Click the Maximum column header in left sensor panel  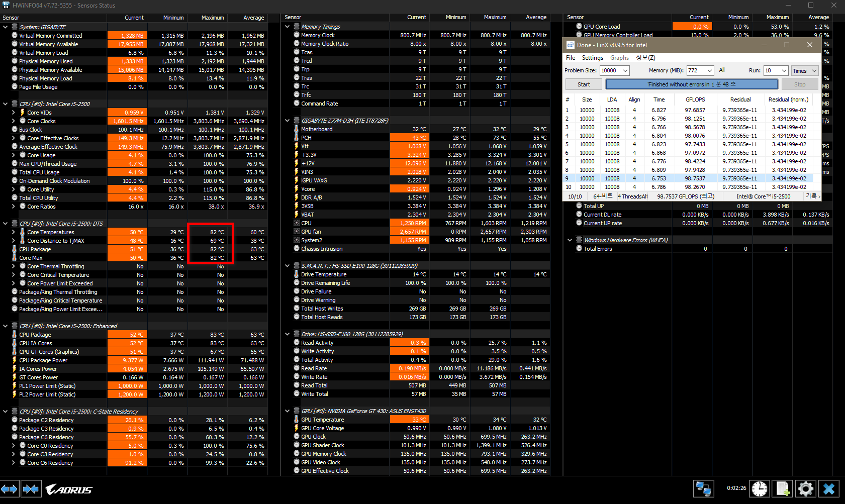[x=213, y=18]
